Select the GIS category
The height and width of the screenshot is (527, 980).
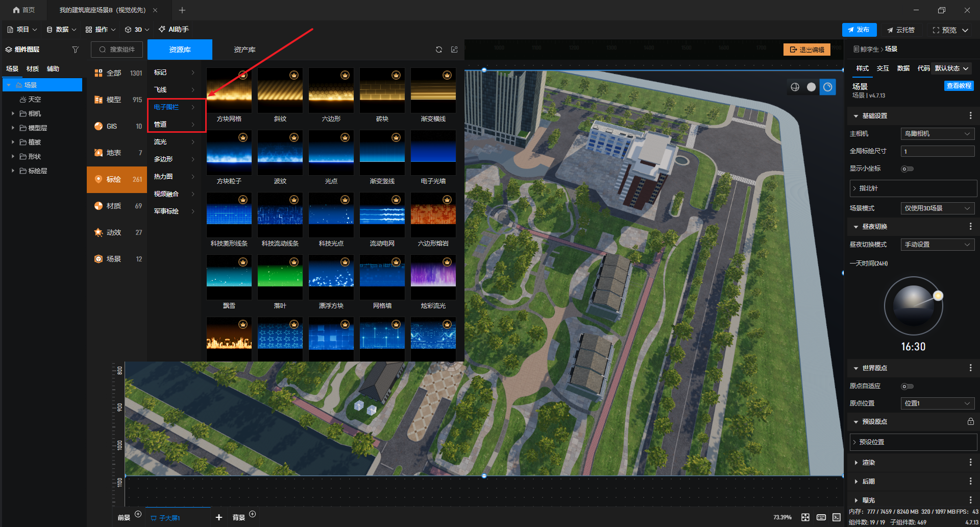pos(117,126)
